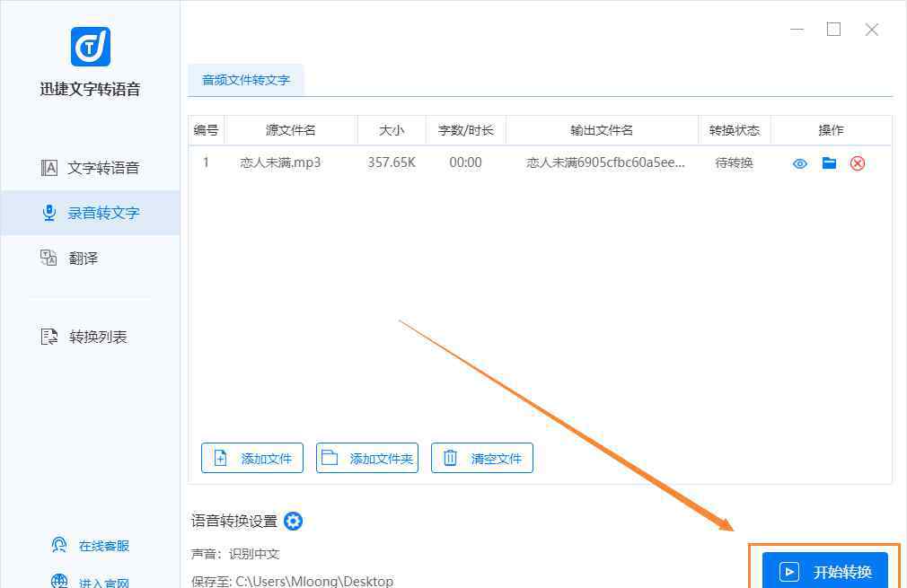Viewport: 907px width, 588px height.
Task: Click the 声音：识别中文 setting text
Action: (x=235, y=554)
